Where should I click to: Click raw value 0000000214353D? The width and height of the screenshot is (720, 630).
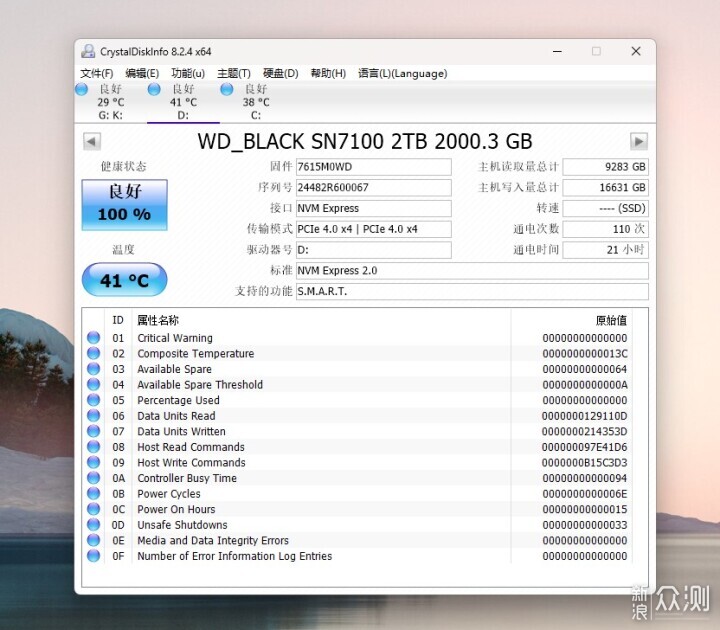(x=585, y=432)
